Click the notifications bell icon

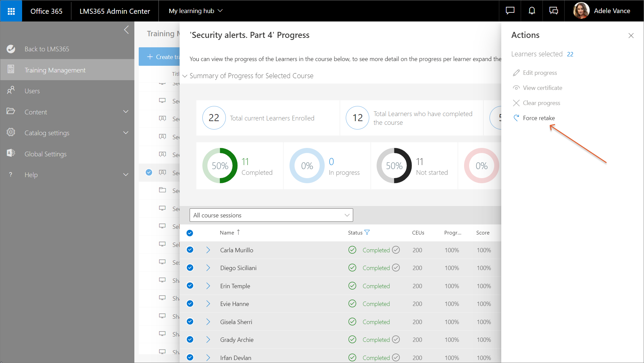pyautogui.click(x=532, y=11)
